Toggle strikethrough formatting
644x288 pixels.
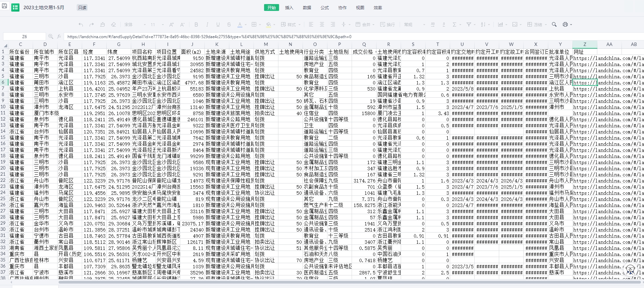coord(229,25)
